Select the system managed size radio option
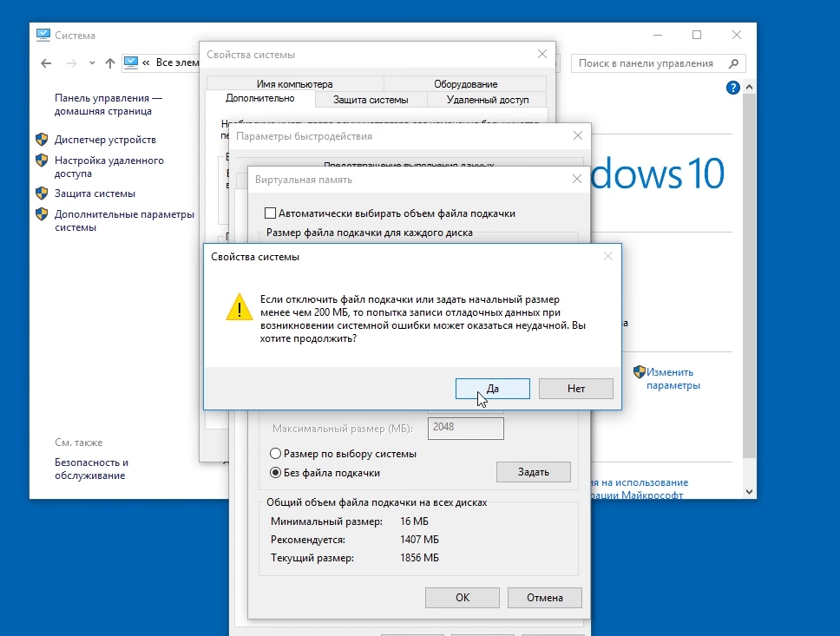Image resolution: width=840 pixels, height=636 pixels. pos(276,454)
